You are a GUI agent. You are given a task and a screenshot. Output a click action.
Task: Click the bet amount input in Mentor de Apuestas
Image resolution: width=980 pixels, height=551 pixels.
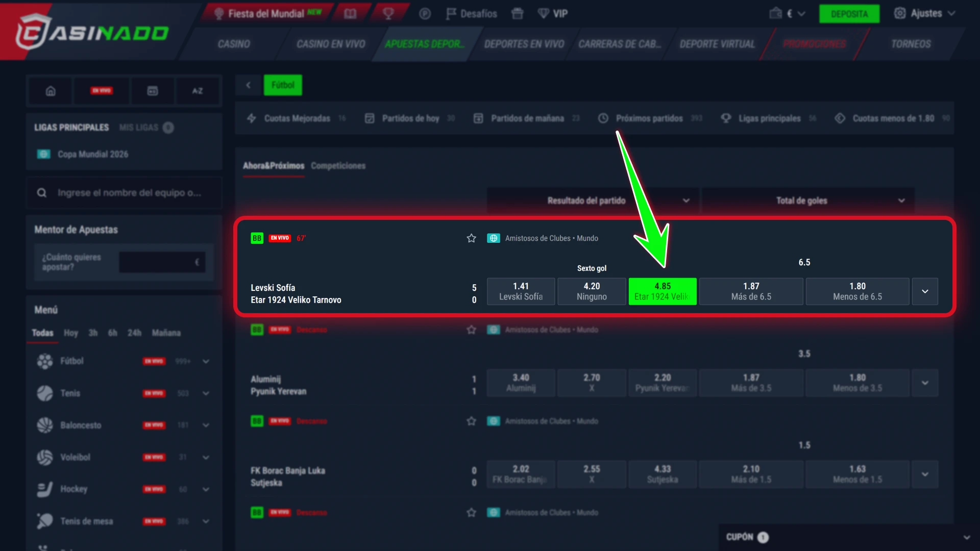point(162,262)
